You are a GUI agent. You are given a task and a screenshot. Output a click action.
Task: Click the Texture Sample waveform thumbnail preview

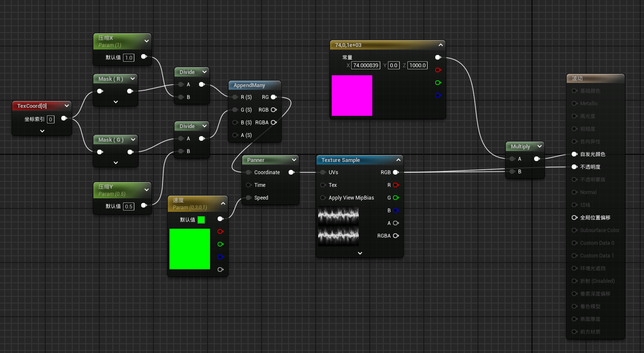(338, 226)
